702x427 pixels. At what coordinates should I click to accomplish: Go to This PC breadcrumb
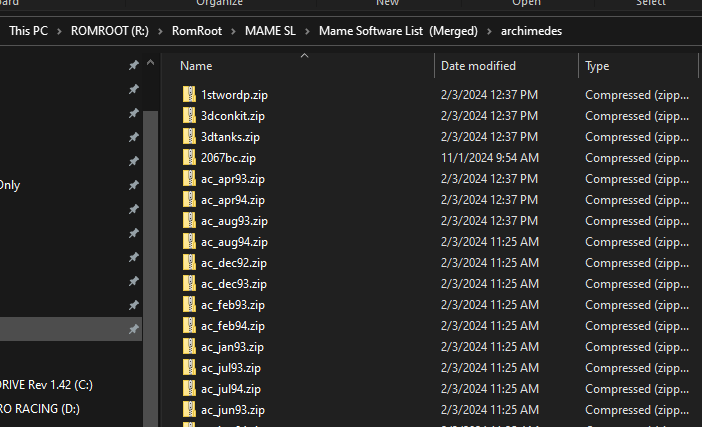coord(28,31)
